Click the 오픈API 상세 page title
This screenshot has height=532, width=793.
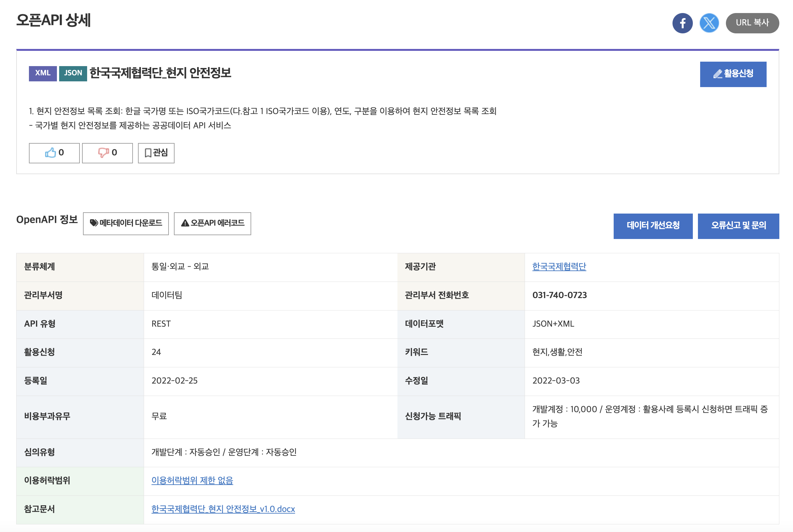(53, 20)
